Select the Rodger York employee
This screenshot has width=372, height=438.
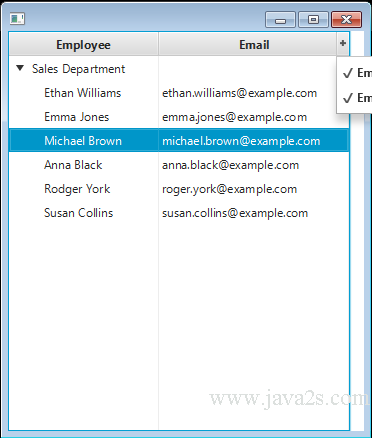tap(77, 189)
